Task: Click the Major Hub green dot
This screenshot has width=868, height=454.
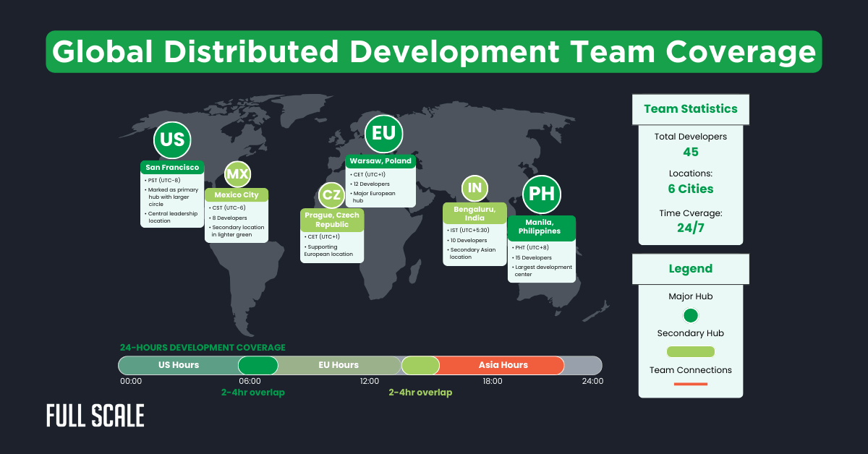Action: [x=690, y=315]
